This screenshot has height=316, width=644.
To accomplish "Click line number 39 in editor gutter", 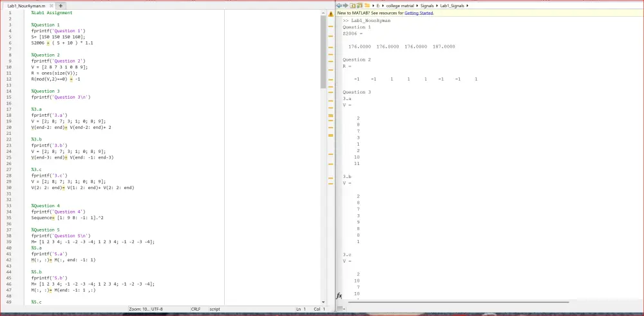I will pyautogui.click(x=10, y=242).
